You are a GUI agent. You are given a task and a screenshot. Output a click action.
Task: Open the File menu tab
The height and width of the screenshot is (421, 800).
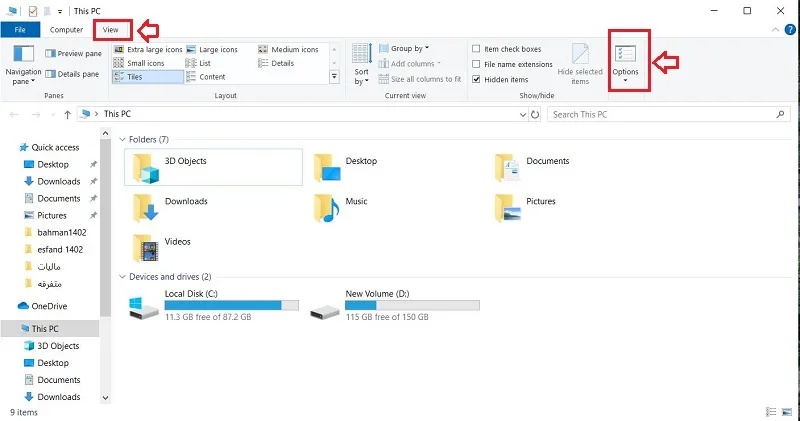20,30
